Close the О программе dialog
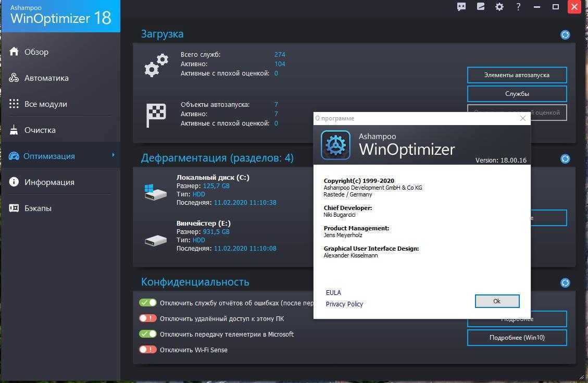This screenshot has height=383, width=588. coord(523,118)
